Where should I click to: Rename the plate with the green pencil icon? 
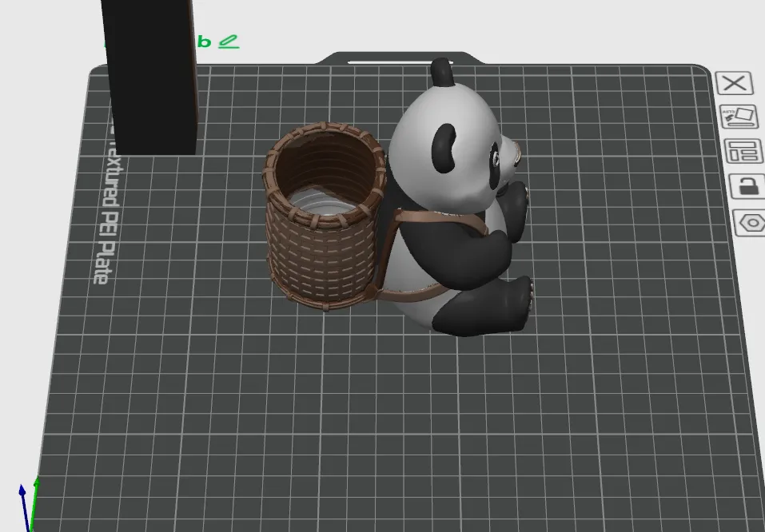229,41
